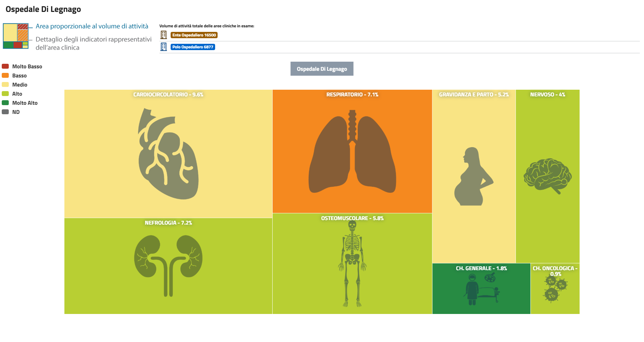
Task: Select the Ente Ospedaliero 16500 badge
Action: pos(194,35)
